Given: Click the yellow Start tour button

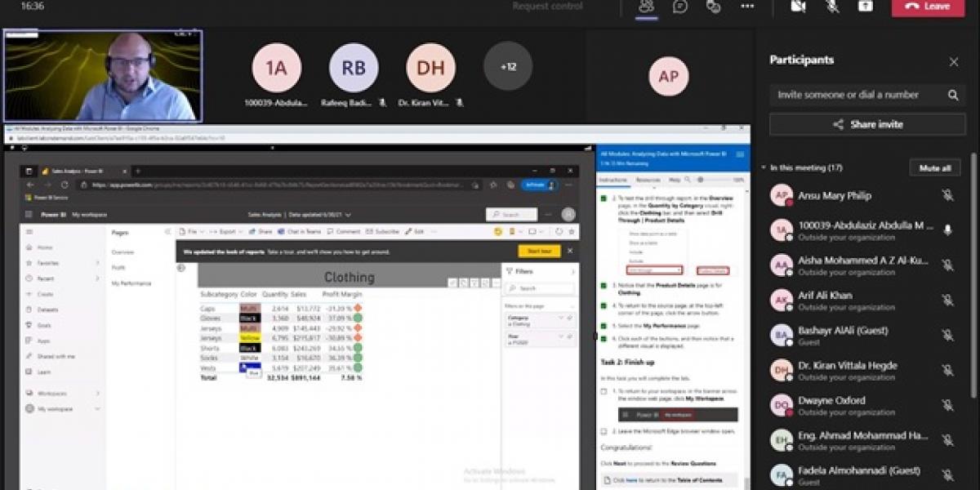Looking at the screenshot, I should click(x=539, y=252).
